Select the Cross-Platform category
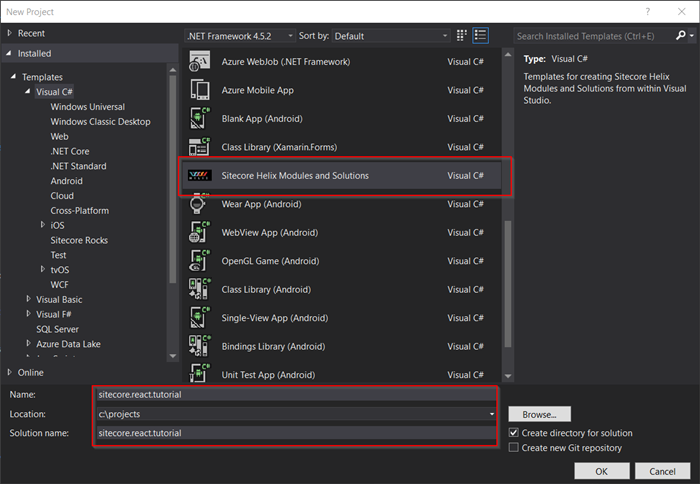 pos(79,210)
